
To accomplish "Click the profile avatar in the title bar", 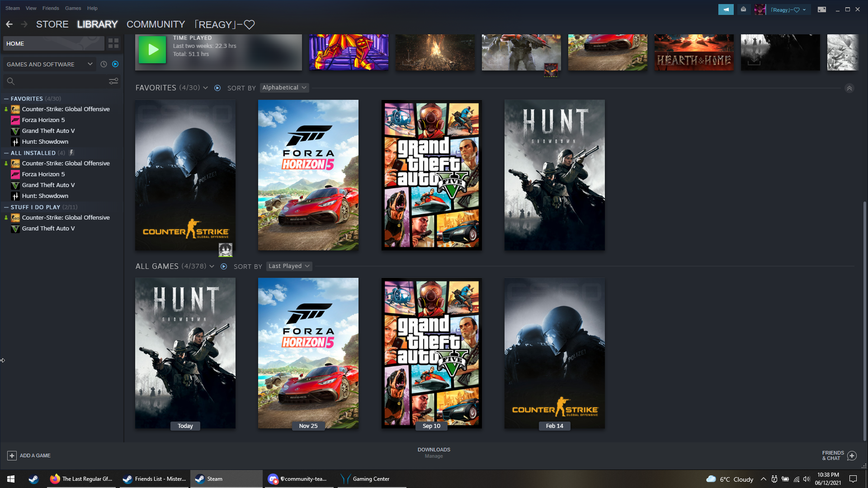I will [x=760, y=9].
